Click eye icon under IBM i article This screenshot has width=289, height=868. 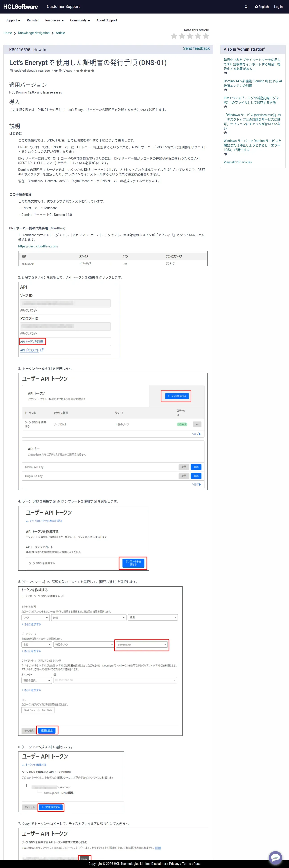[x=225, y=107]
